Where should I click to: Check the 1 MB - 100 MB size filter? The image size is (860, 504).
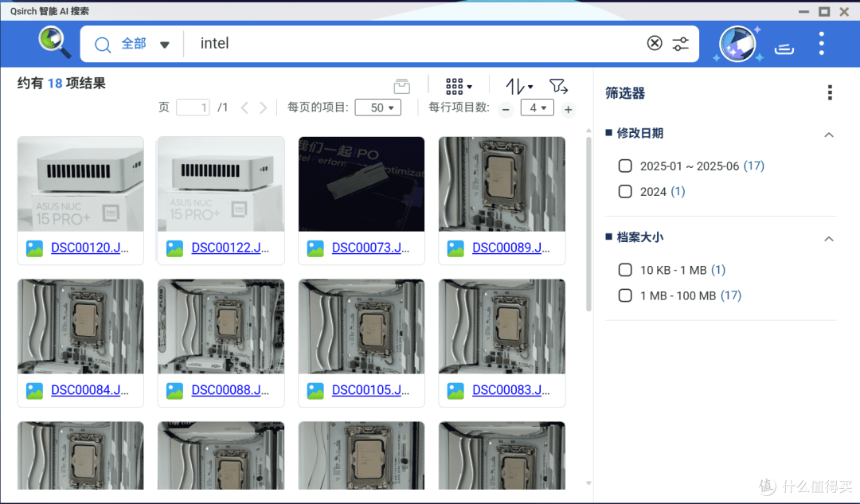[625, 295]
